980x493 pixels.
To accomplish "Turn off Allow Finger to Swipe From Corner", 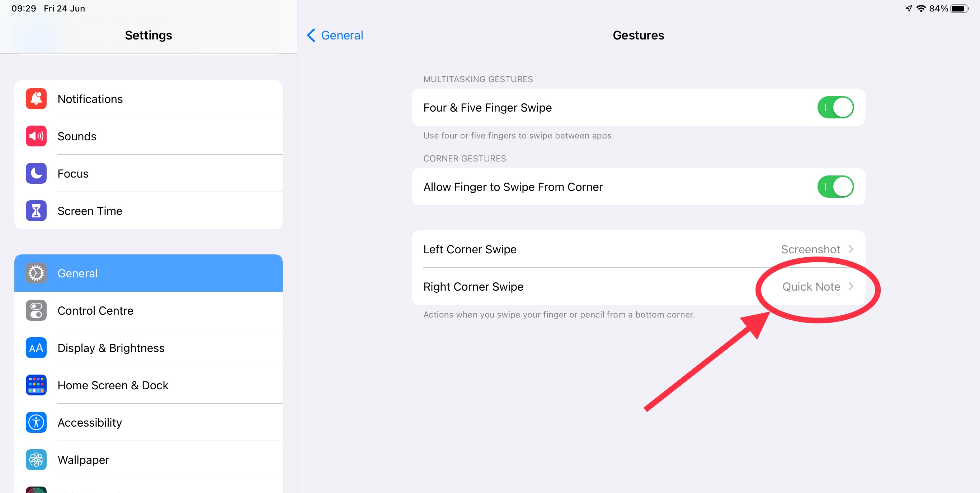I will tap(835, 187).
